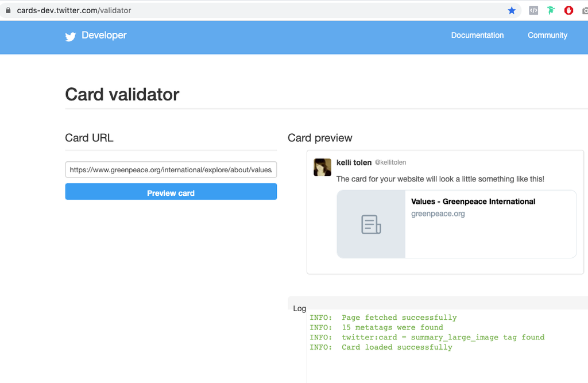Select the '15 metatags were found' log line

pyautogui.click(x=377, y=327)
